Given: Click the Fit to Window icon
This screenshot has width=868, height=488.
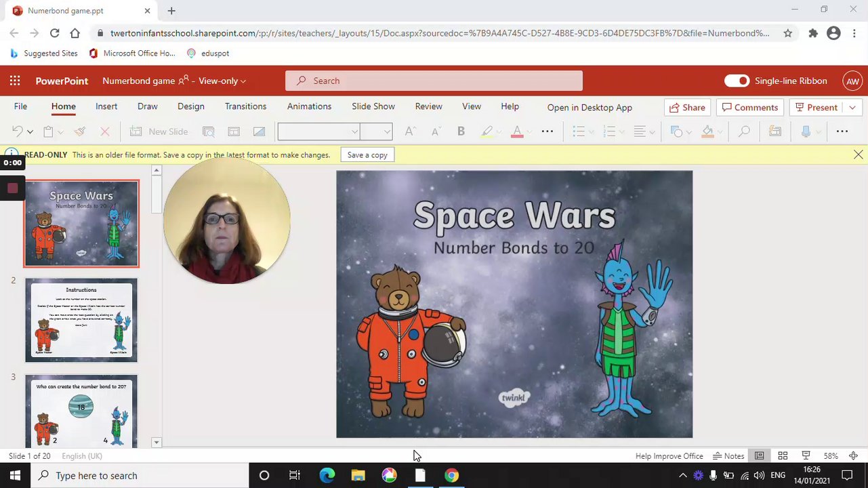Looking at the screenshot, I should pyautogui.click(x=854, y=455).
